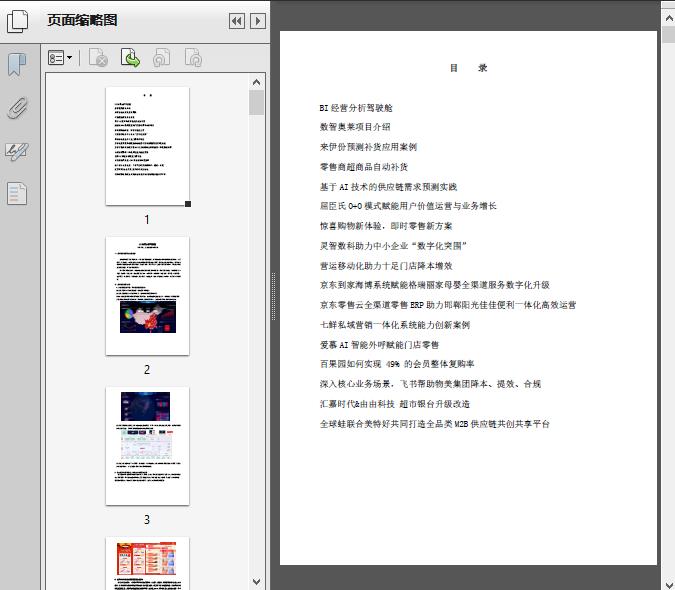Viewport: 675px width, 590px height.
Task: Click the page 1 thumbnail resize handle
Action: [x=188, y=204]
